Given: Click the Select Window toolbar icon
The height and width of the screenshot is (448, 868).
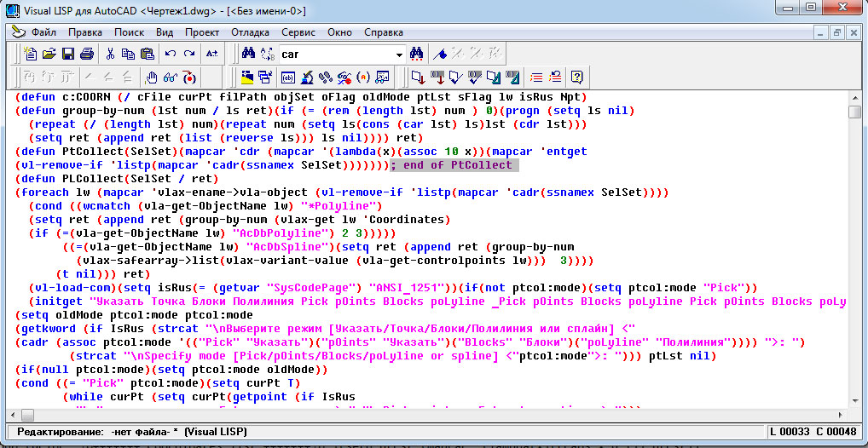Looking at the screenshot, I should pyautogui.click(x=265, y=77).
